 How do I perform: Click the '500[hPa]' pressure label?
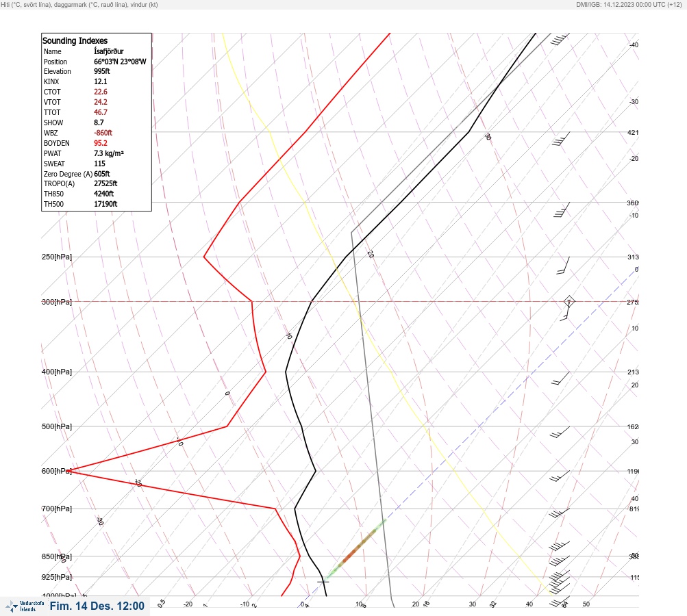[x=57, y=426]
